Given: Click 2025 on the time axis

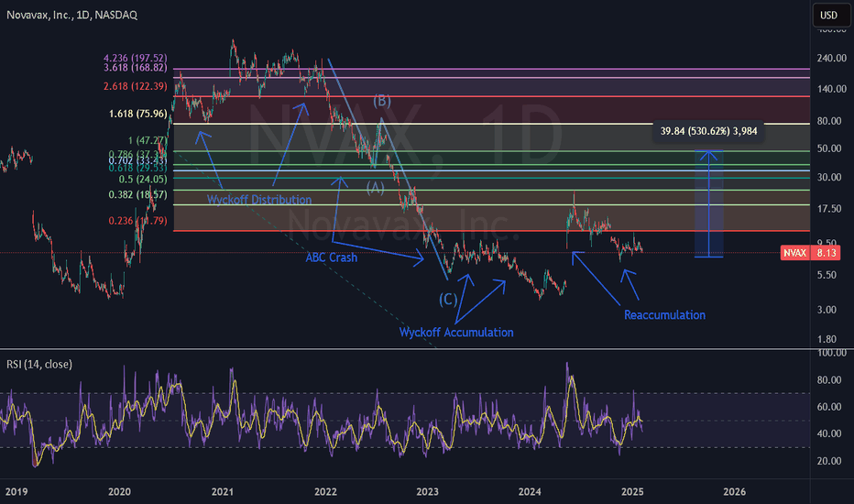Looking at the screenshot, I should (x=632, y=491).
